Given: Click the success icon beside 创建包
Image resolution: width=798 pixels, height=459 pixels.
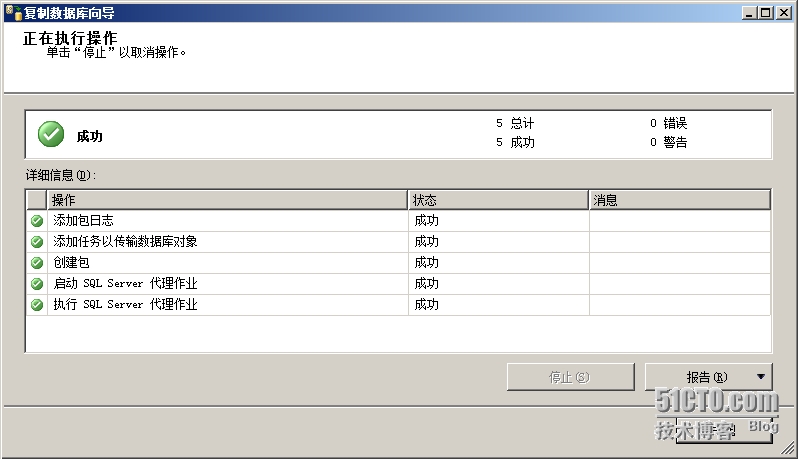Looking at the screenshot, I should tap(37, 263).
